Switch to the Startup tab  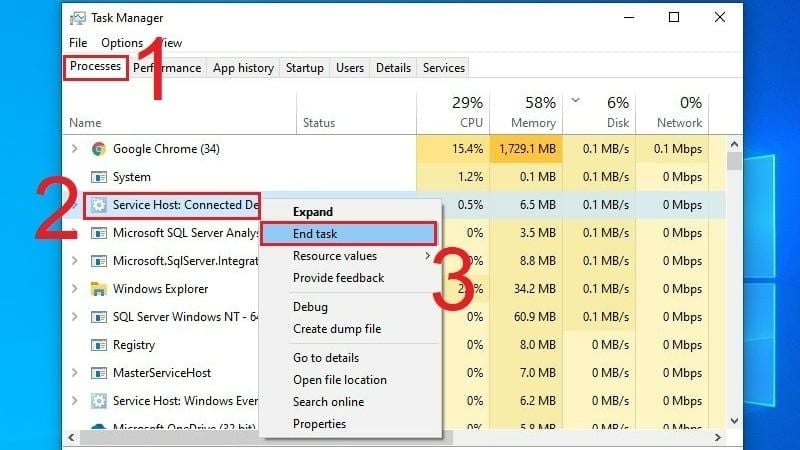[x=305, y=68]
